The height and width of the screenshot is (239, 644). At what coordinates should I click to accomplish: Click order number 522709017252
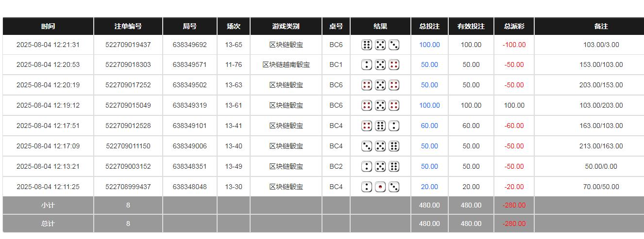click(x=128, y=85)
